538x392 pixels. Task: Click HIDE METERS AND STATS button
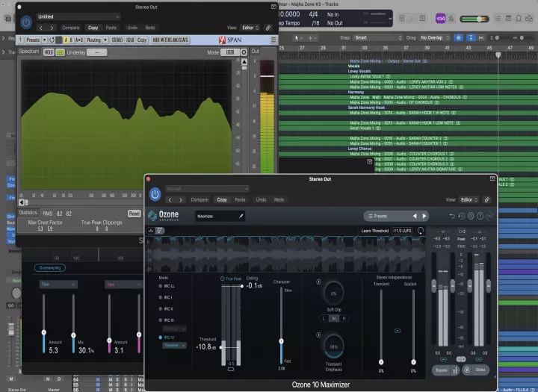pos(170,40)
